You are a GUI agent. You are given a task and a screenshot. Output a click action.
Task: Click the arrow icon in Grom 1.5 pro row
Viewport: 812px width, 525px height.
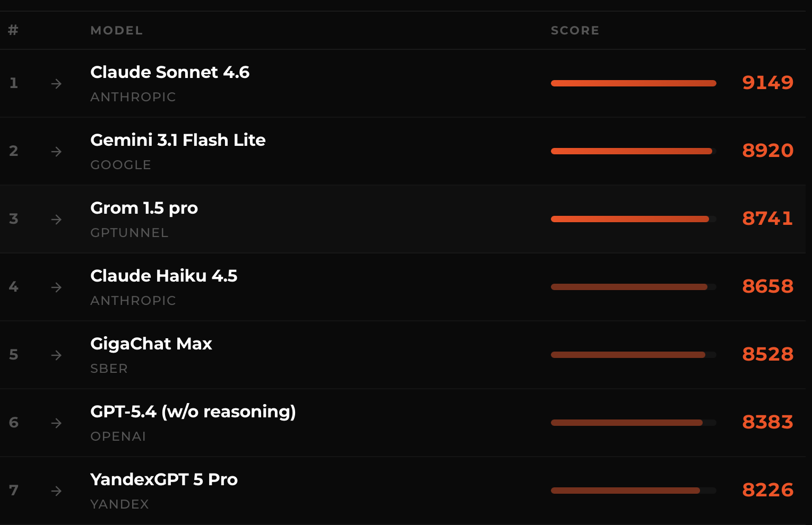[56, 220]
